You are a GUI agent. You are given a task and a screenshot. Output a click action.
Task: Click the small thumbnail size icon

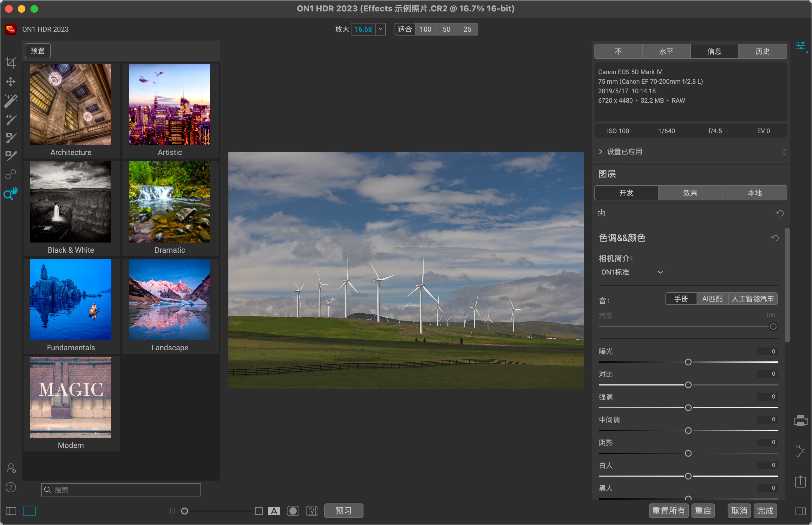tap(173, 511)
